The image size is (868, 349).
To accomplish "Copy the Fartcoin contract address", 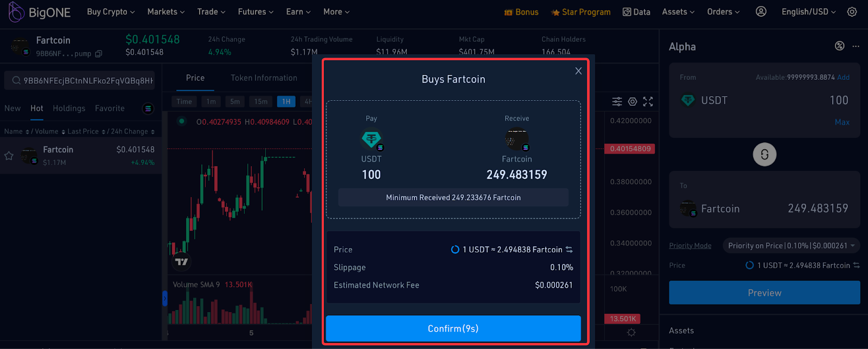I will coord(98,54).
